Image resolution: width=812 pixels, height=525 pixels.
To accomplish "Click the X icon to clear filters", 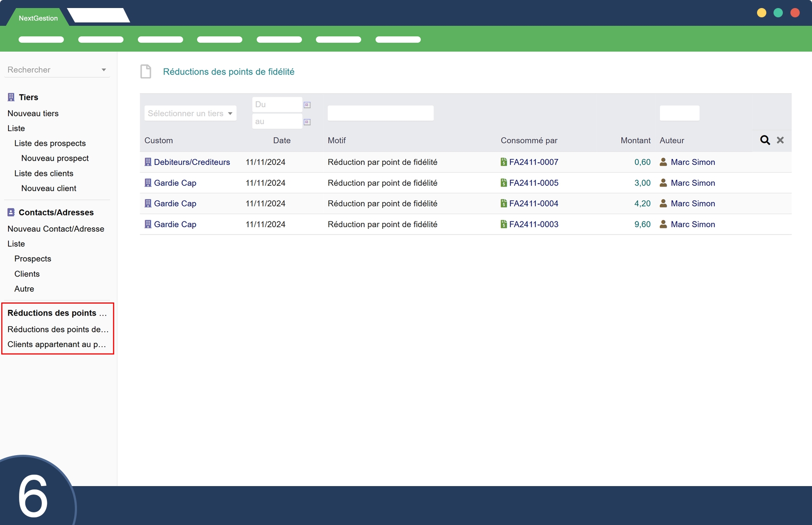I will click(x=780, y=140).
